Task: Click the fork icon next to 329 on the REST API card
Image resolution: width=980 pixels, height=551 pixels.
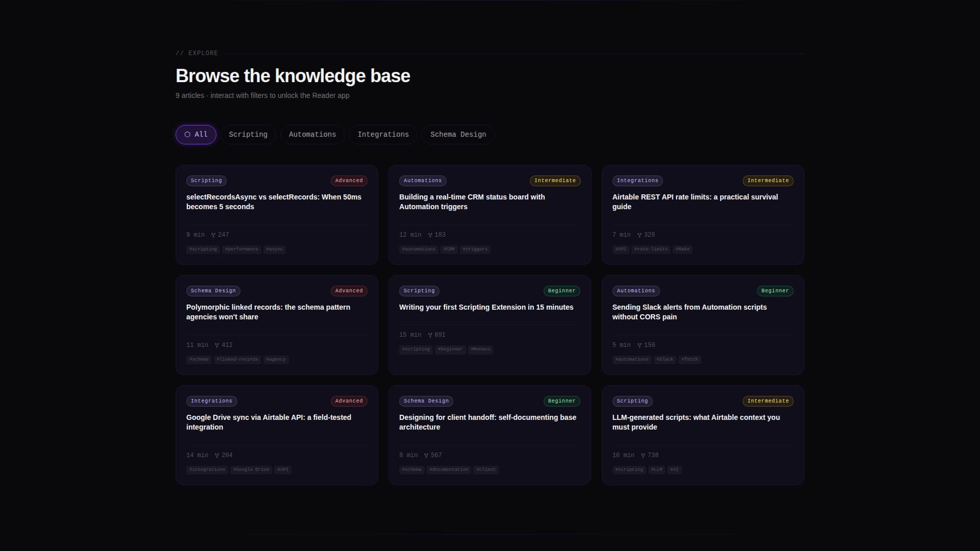Action: click(639, 235)
